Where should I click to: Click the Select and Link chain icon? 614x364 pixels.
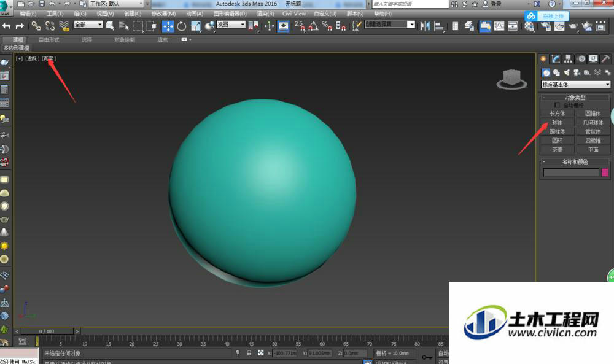pyautogui.click(x=36, y=26)
